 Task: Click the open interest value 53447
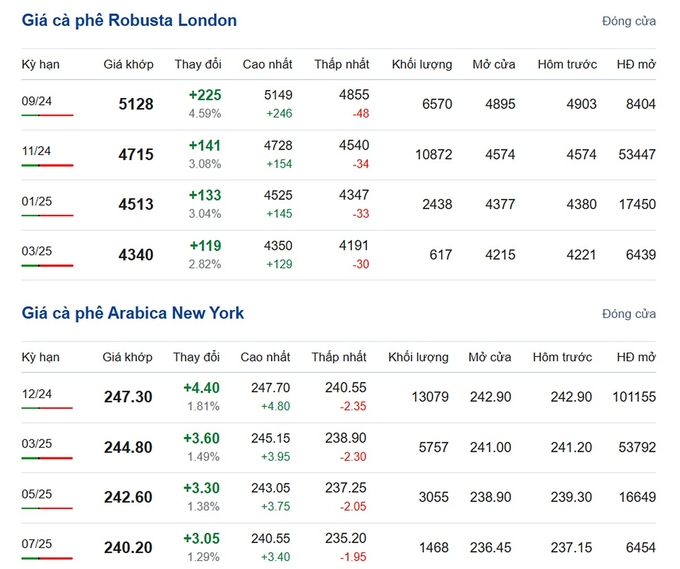(637, 154)
